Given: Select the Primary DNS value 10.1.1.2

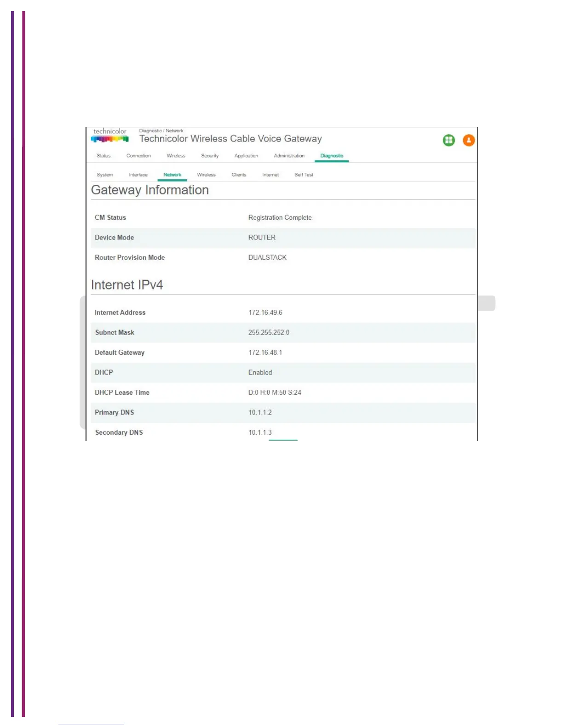Looking at the screenshot, I should coord(260,413).
